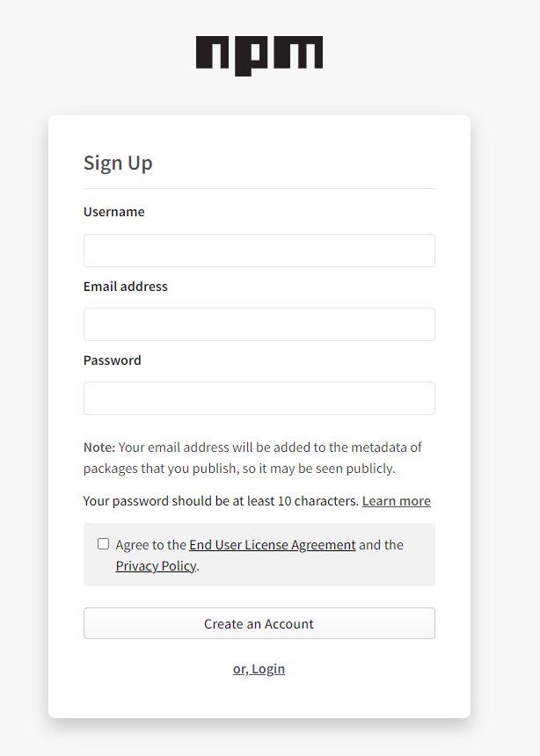Select the Password input box

pyautogui.click(x=259, y=398)
